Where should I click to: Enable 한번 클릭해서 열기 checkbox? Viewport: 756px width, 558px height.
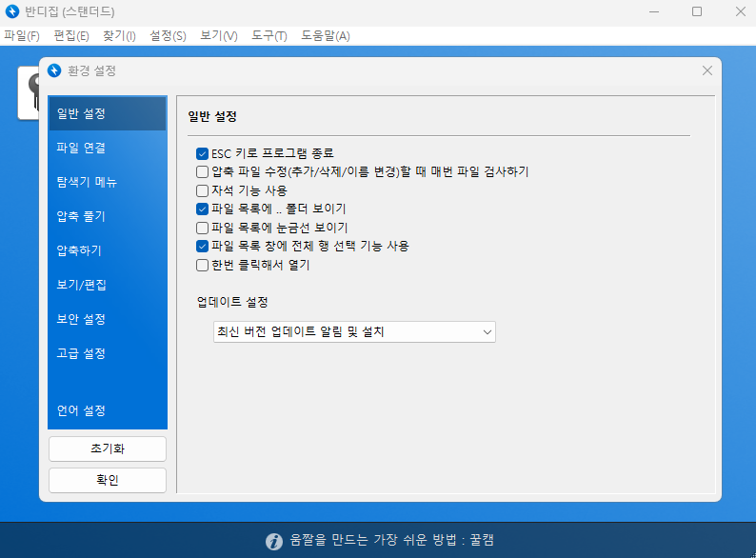pos(202,265)
